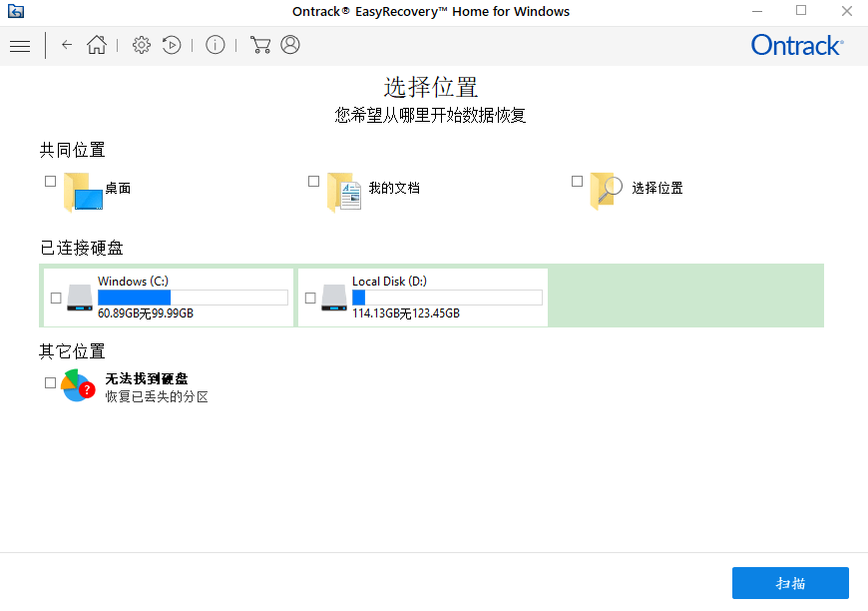The height and width of the screenshot is (611, 868).
Task: Check the 选择位置 checkbox
Action: point(577,181)
